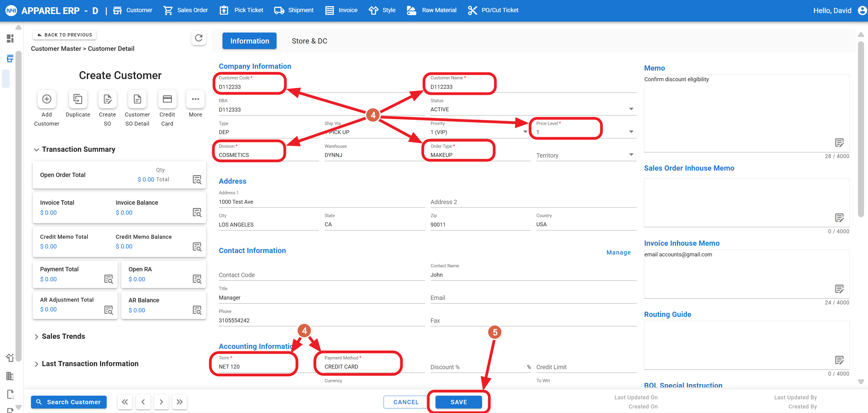Click the Credit Card icon
The height and width of the screenshot is (413, 868).
tap(167, 99)
